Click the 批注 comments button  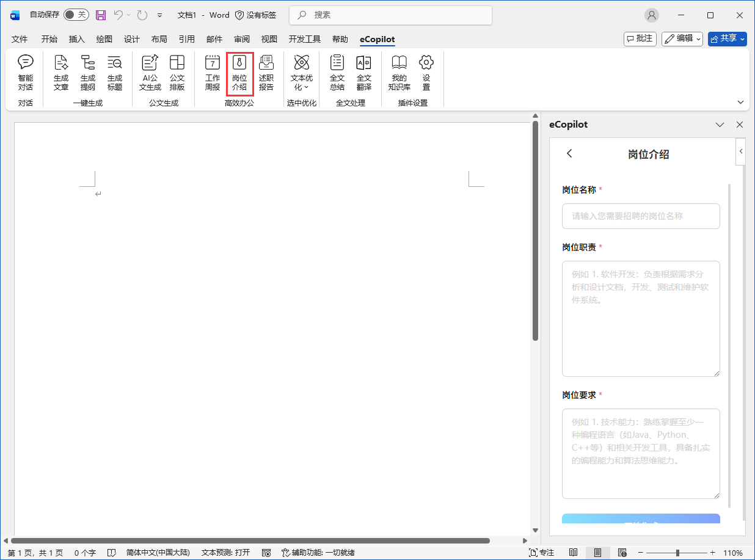click(x=640, y=38)
